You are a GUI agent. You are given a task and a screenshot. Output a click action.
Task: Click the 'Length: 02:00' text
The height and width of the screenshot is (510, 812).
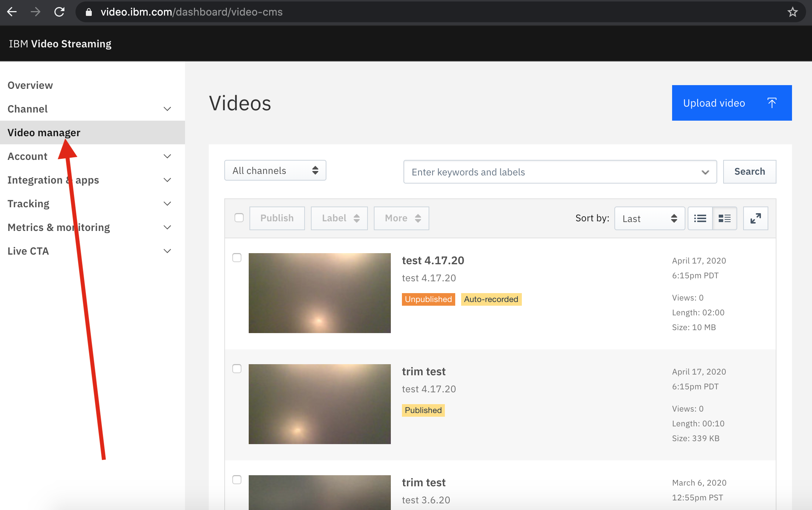[x=698, y=312]
